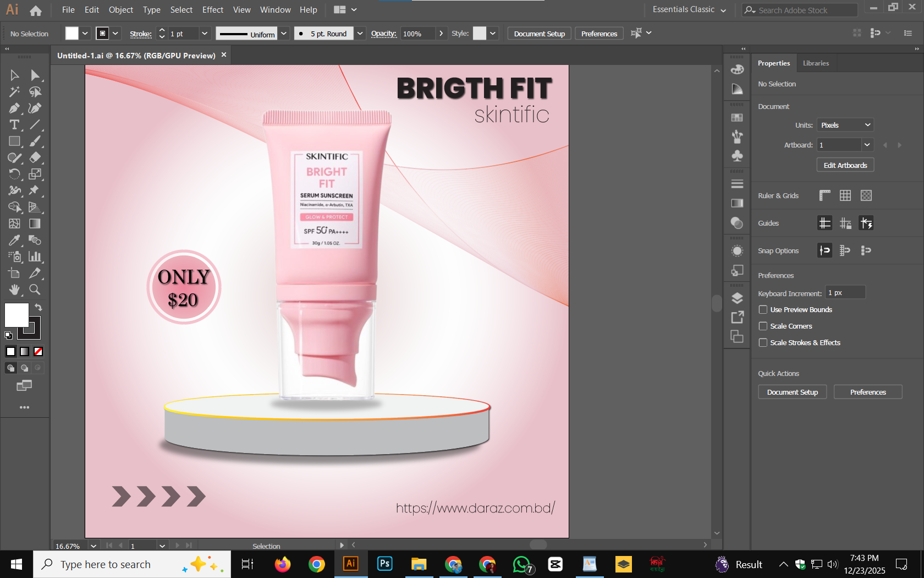Open the Window menu
924x578 pixels.
(x=275, y=9)
